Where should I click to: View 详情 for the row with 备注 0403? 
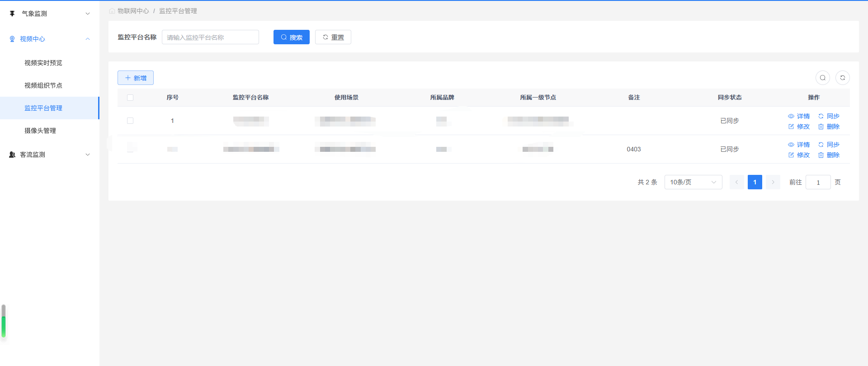coord(799,145)
